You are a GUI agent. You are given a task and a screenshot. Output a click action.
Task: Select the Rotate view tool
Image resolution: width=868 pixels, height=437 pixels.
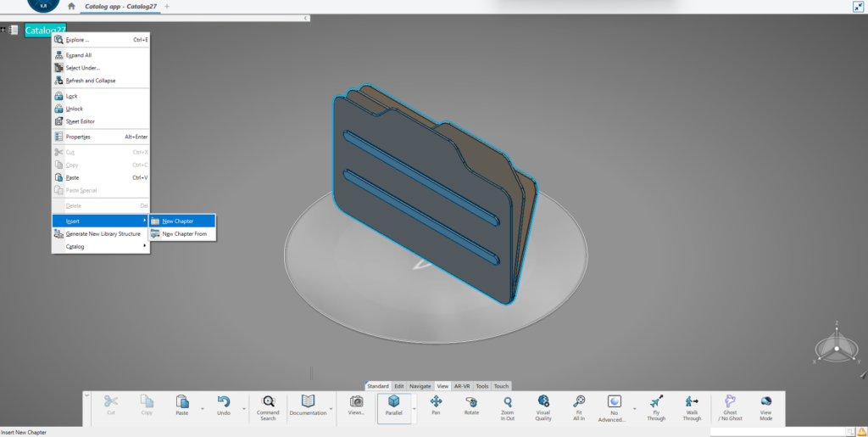coord(471,401)
